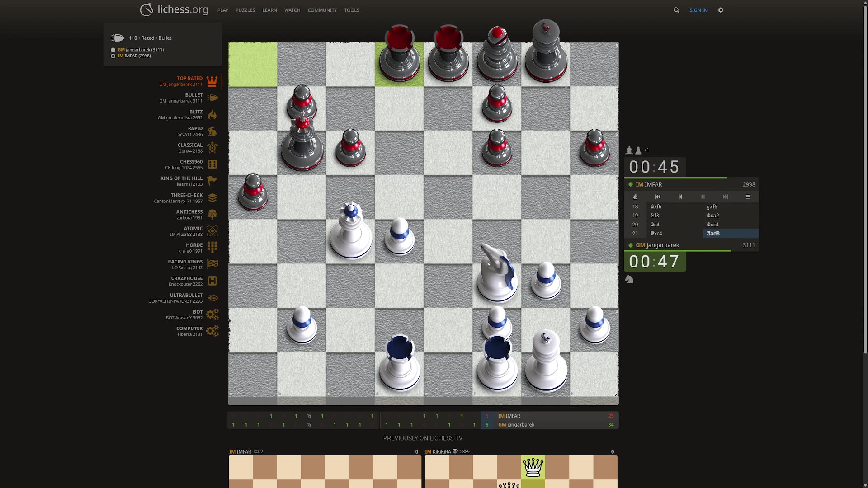This screenshot has width=868, height=488.
Task: Open the site search magnifier
Action: point(676,10)
